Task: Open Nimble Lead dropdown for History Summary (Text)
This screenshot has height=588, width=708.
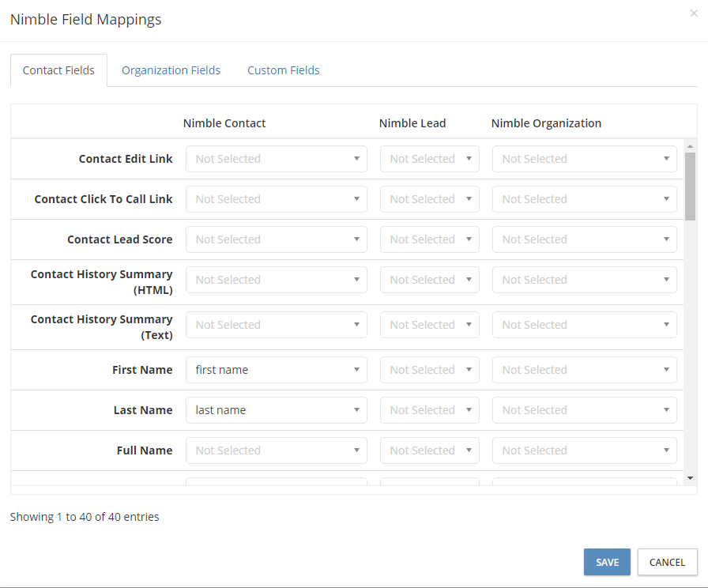Action: click(430, 325)
